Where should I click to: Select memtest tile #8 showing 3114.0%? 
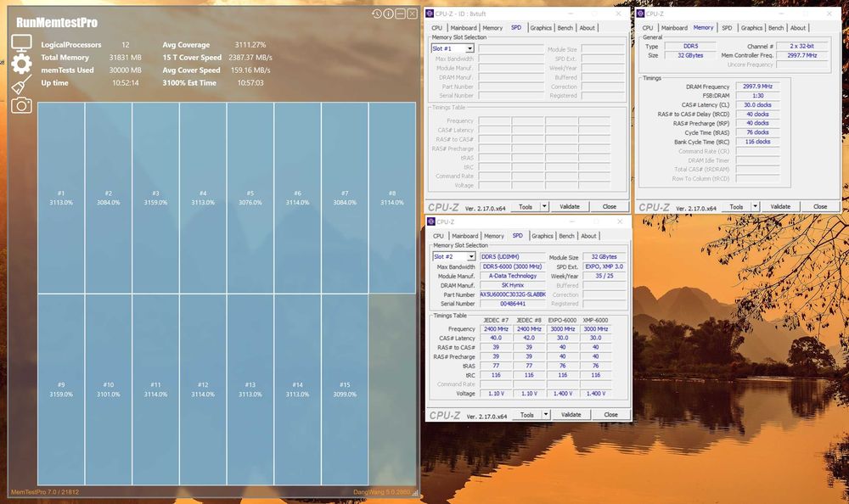tap(392, 199)
